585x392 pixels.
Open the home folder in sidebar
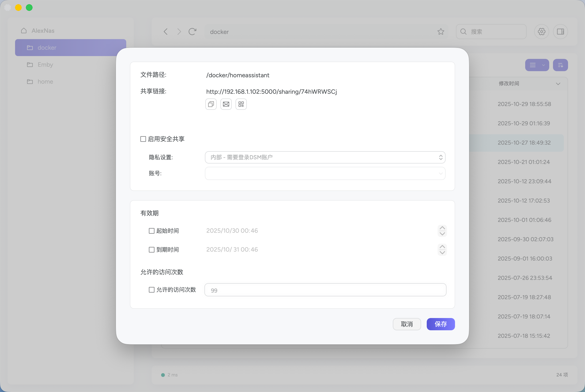pos(45,82)
